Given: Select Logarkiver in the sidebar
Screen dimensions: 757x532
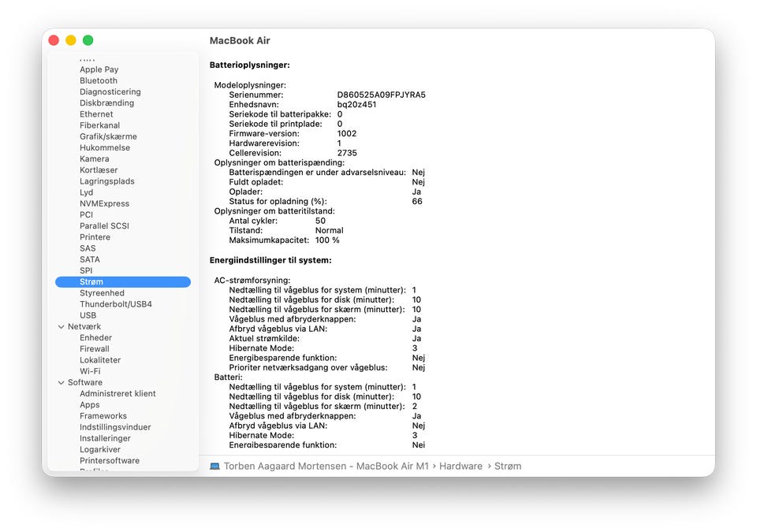Looking at the screenshot, I should pyautogui.click(x=100, y=449).
